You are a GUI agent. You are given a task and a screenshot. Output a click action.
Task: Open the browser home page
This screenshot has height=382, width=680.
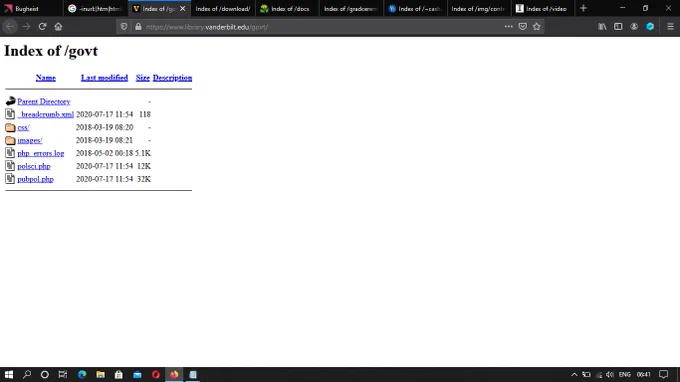click(58, 26)
